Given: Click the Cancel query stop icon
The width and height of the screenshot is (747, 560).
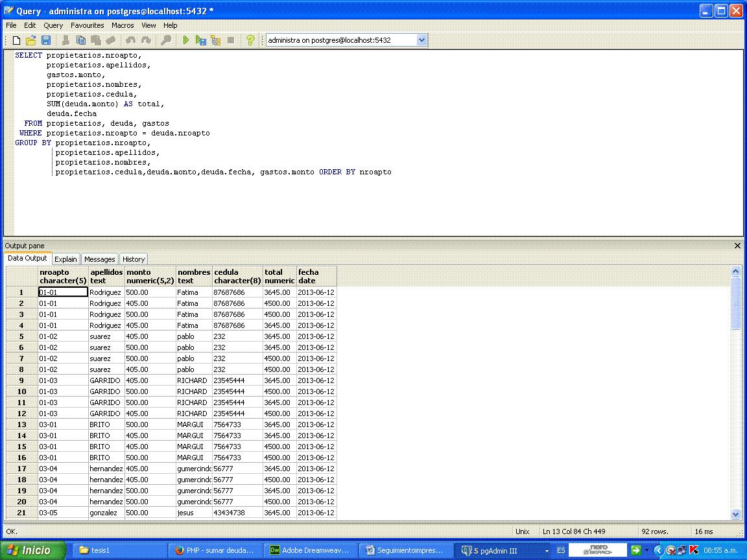Looking at the screenshot, I should 231,40.
